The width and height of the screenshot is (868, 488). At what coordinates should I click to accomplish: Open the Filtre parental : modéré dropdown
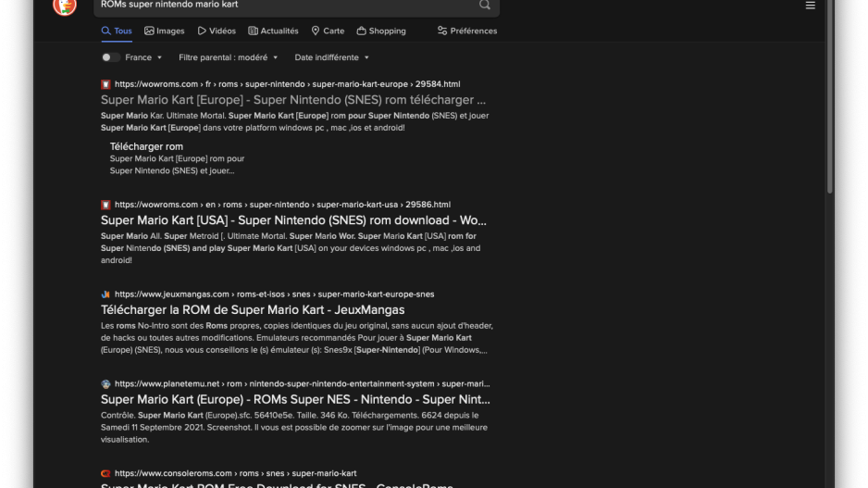pyautogui.click(x=228, y=57)
